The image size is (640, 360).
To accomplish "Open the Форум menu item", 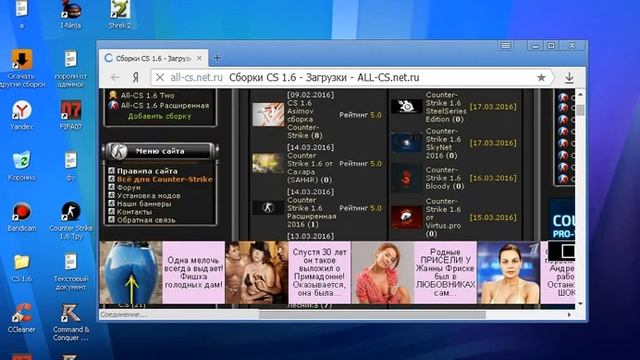I will (129, 188).
